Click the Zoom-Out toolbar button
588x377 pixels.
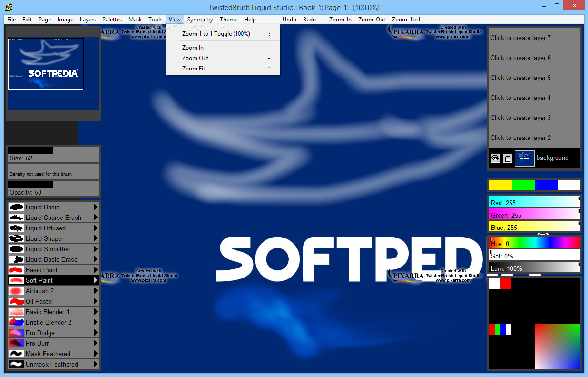click(372, 20)
